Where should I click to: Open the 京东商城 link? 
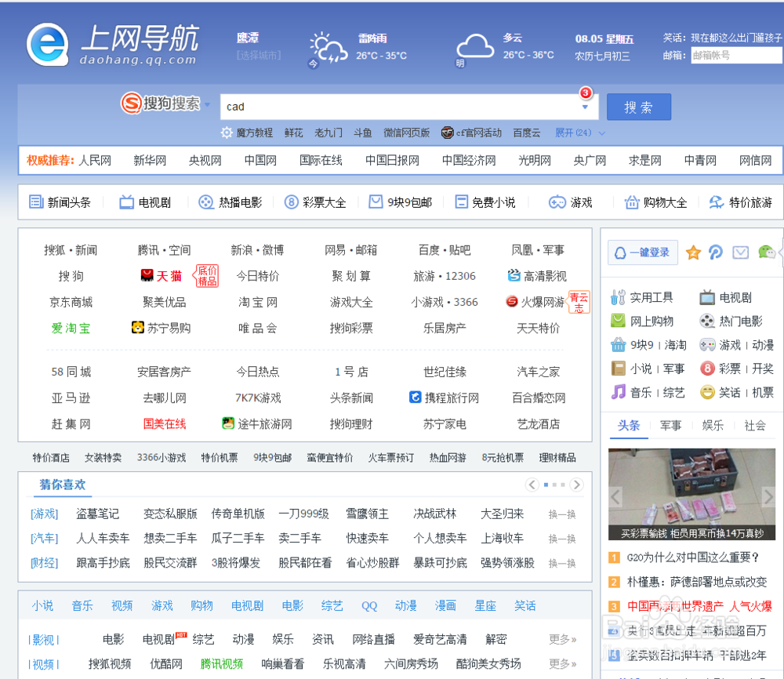(71, 302)
